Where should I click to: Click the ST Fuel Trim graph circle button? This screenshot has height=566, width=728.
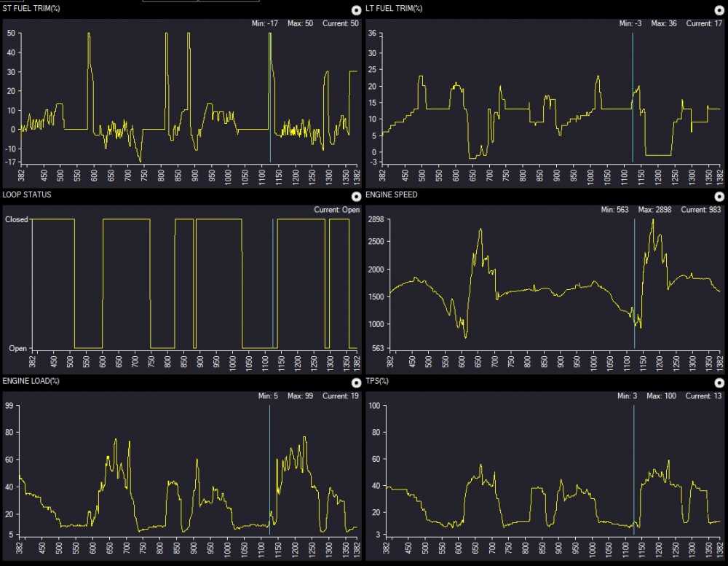[355, 10]
